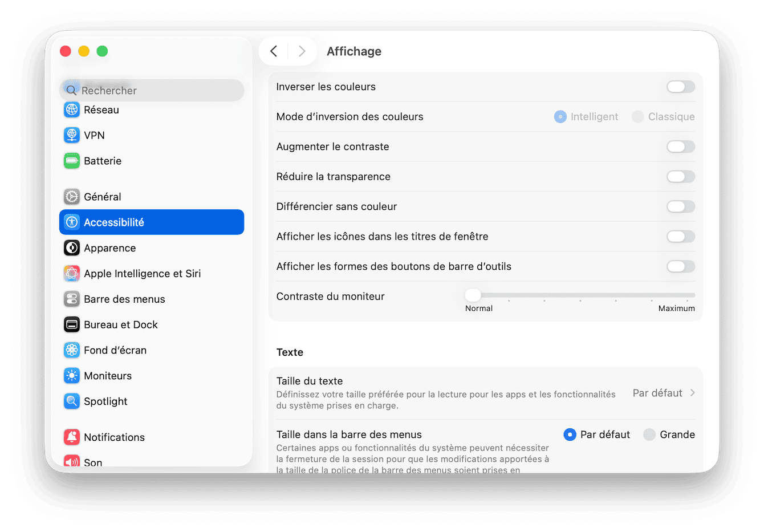Enable Réduire la transparence
Viewport: 764px width, 532px height.
click(680, 176)
